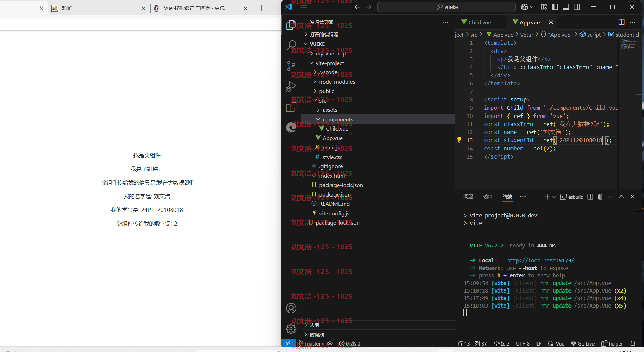Open the Manage gear icon
Viewport: 644px width, 352px height.
(291, 329)
